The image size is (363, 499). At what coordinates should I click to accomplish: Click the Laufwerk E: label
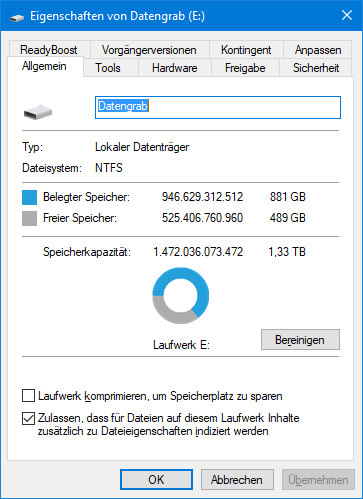click(181, 345)
